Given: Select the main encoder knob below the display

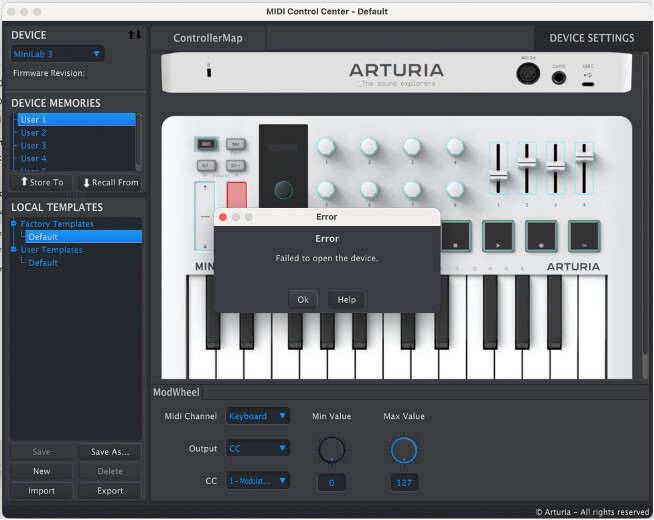Looking at the screenshot, I should 283,190.
